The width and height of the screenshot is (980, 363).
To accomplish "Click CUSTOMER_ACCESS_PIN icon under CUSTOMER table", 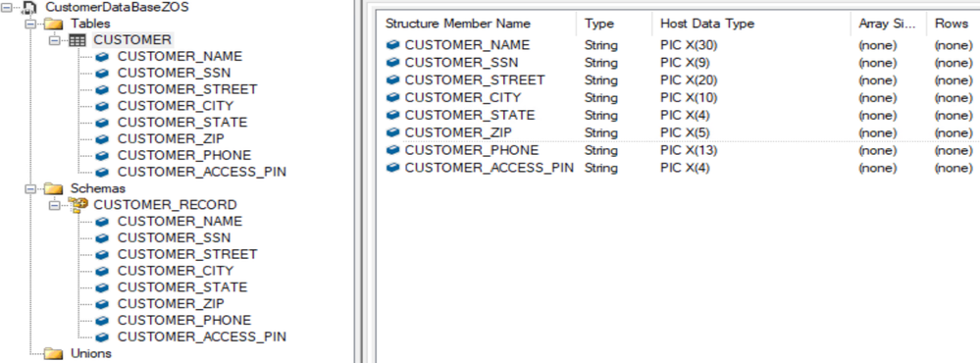I will pyautogui.click(x=102, y=172).
